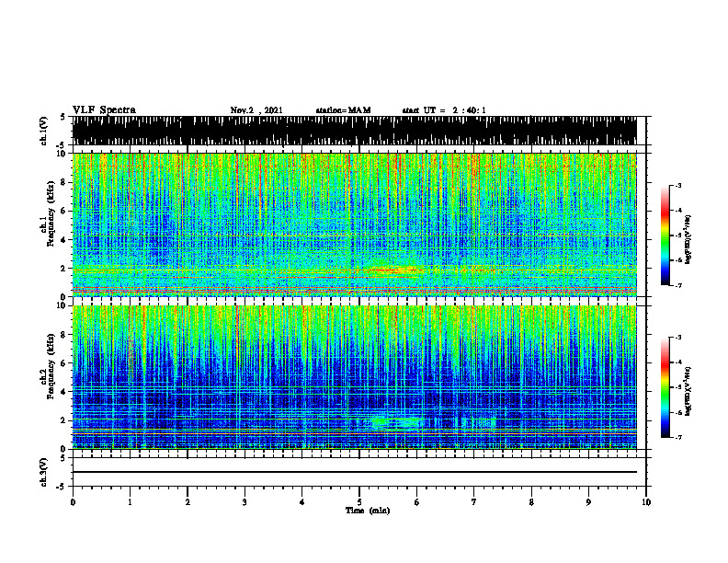The height and width of the screenshot is (563, 728).
Task: Click the ch.1 voltage waveform panel
Action: coord(354,131)
